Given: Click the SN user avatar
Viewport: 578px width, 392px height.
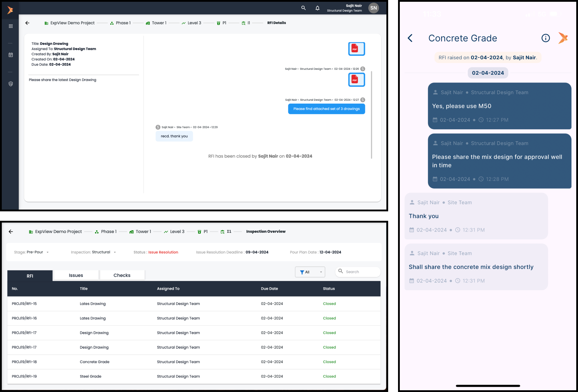Looking at the screenshot, I should [x=373, y=8].
